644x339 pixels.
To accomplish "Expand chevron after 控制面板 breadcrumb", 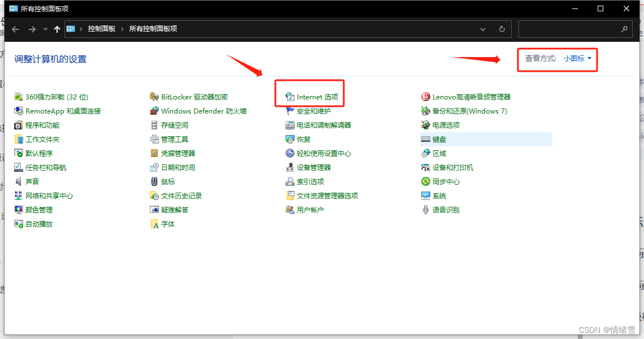I will (x=122, y=29).
